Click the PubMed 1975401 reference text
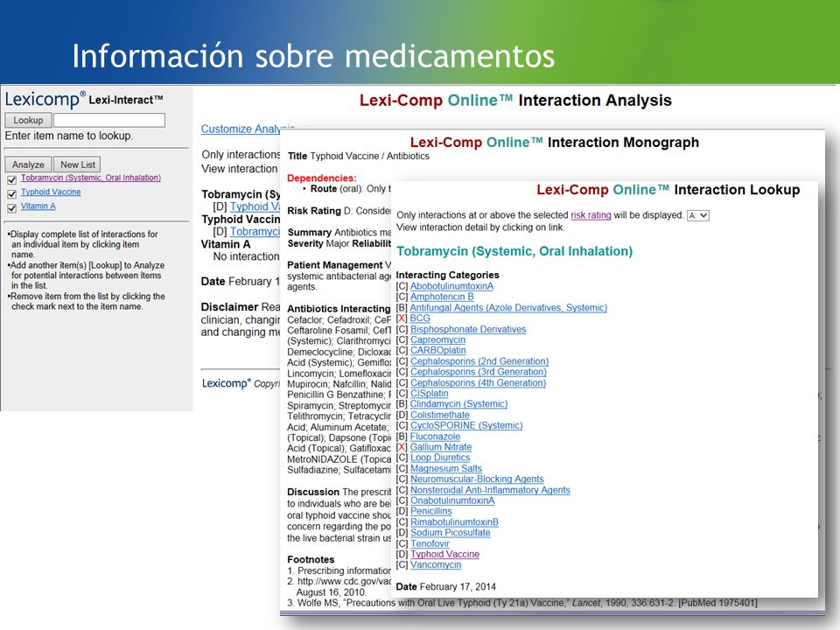This screenshot has width=840, height=630. [x=717, y=603]
